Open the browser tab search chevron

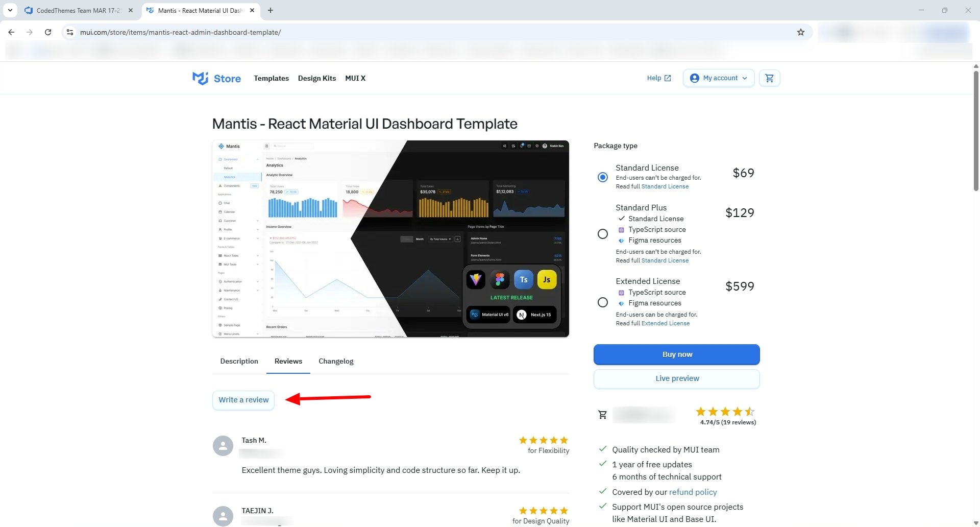coord(10,10)
